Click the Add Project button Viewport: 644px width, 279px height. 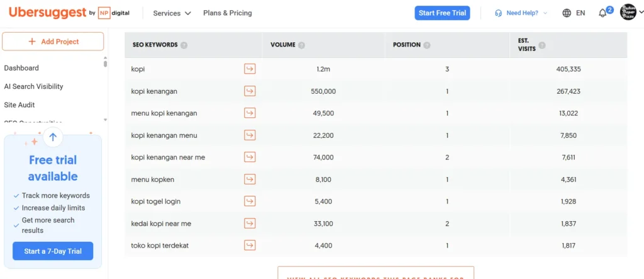(53, 41)
